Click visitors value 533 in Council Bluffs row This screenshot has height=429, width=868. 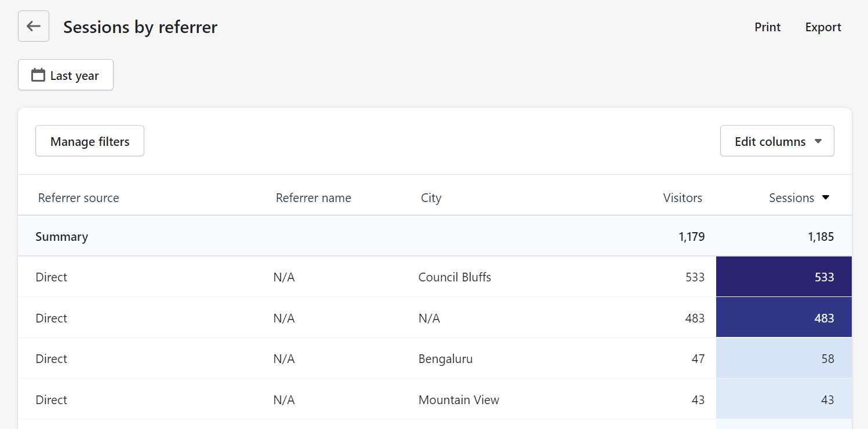coord(695,277)
